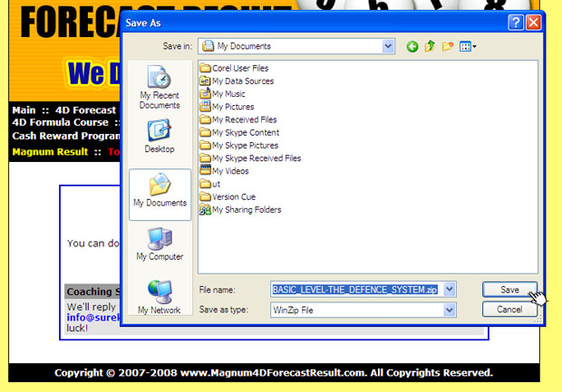Go up one folder level
This screenshot has height=392, width=562.
coord(431,46)
